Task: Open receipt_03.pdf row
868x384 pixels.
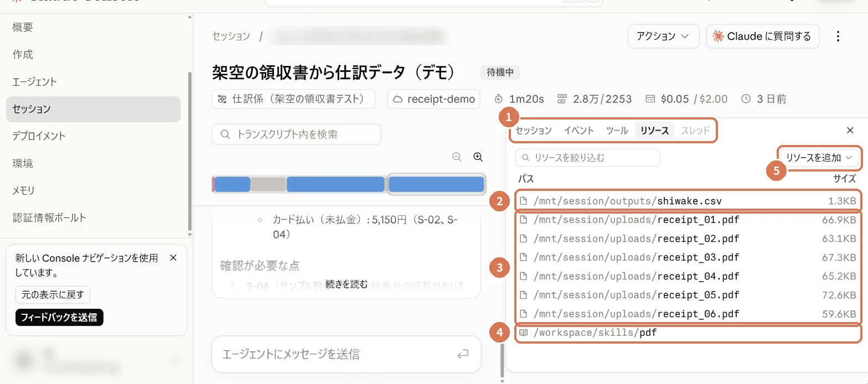Action: [688, 258]
